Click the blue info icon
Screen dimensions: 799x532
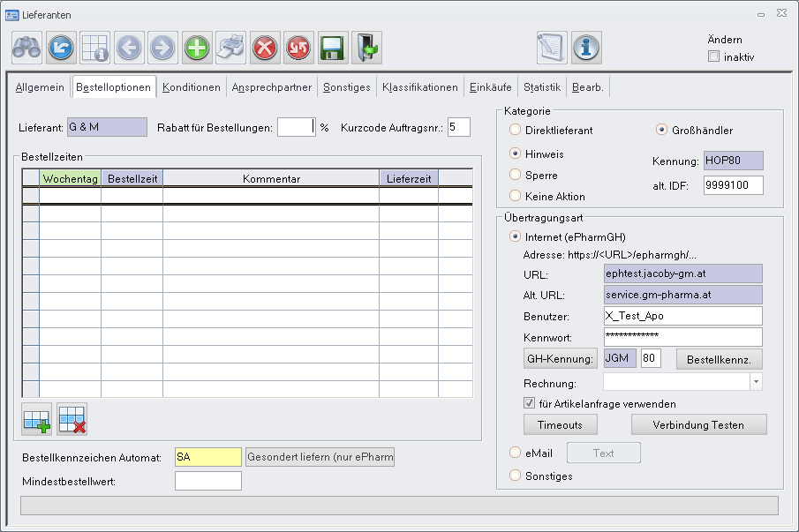pos(586,48)
